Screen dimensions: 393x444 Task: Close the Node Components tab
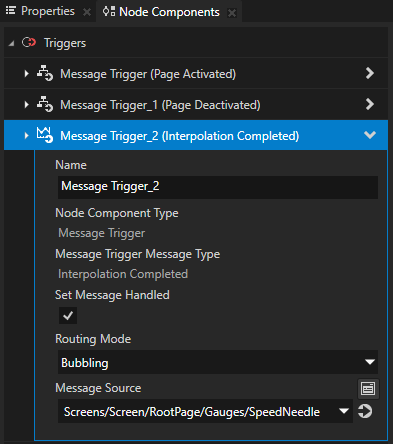click(232, 13)
